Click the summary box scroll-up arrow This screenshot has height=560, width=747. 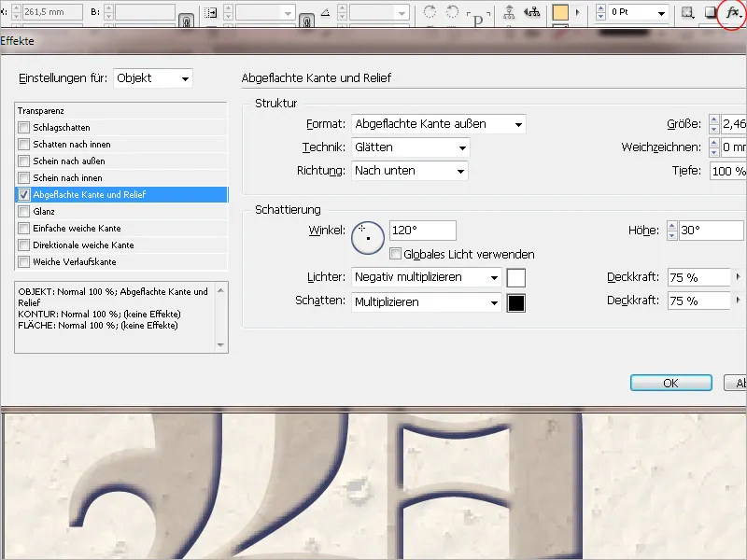220,290
